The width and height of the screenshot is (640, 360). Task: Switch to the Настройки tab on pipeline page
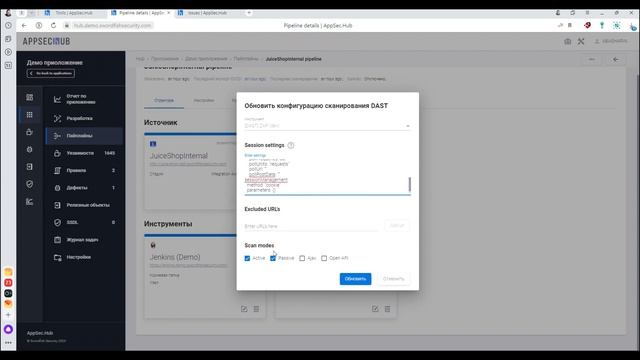point(204,100)
